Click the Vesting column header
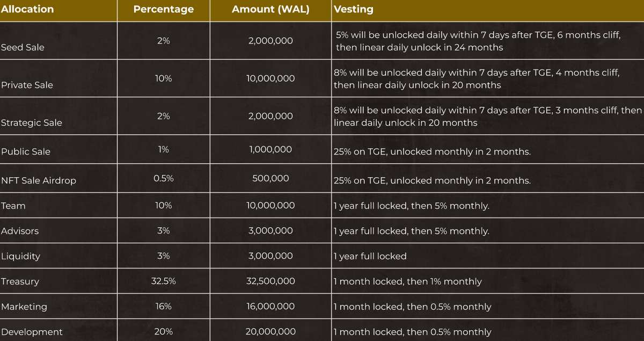The width and height of the screenshot is (644, 341). pyautogui.click(x=353, y=9)
